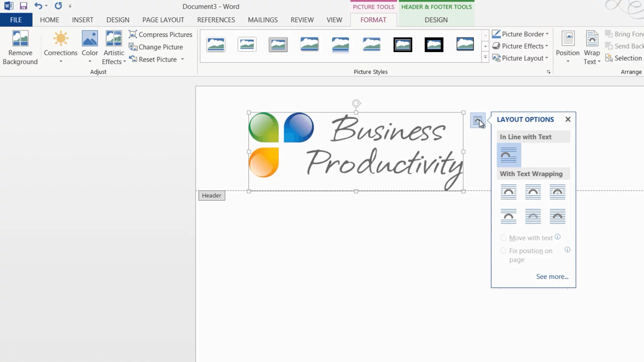
Task: Click the Change Picture icon
Action: (133, 47)
